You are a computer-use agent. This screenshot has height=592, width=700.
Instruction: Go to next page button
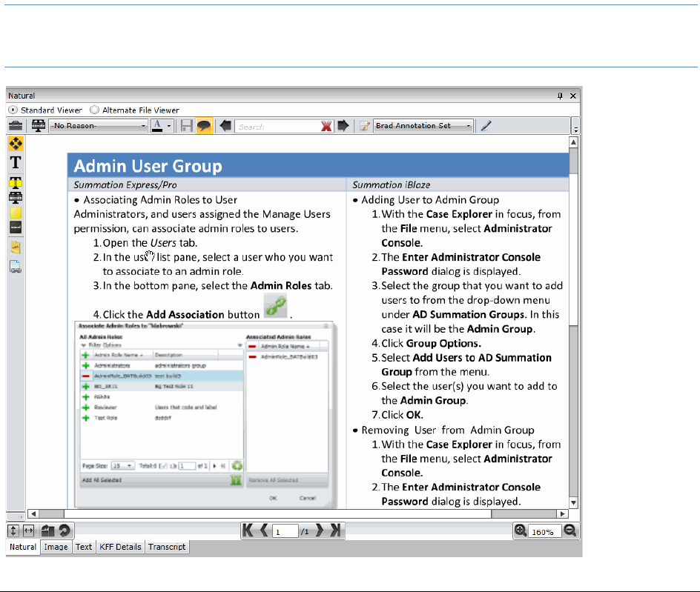(x=320, y=531)
